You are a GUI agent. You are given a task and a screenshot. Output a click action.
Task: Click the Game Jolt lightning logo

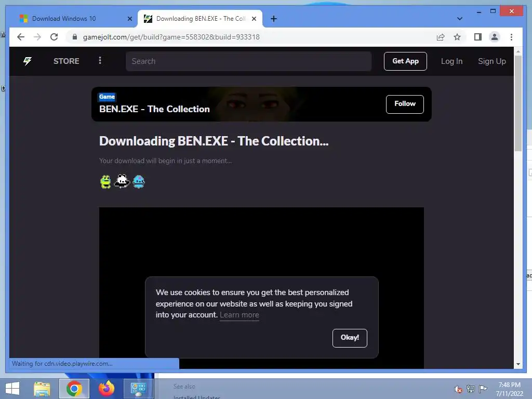point(28,61)
